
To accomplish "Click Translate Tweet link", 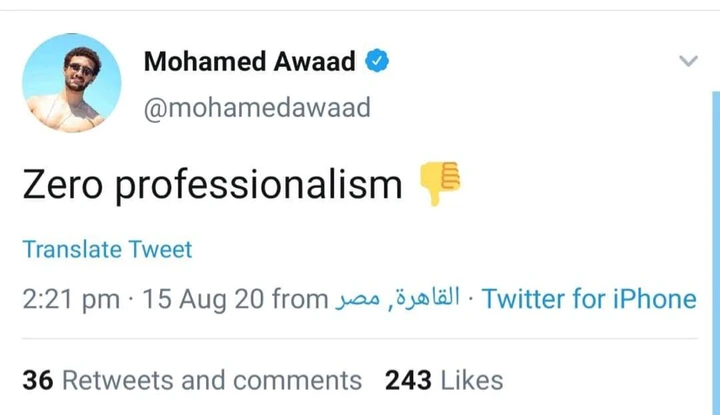I will 107,249.
